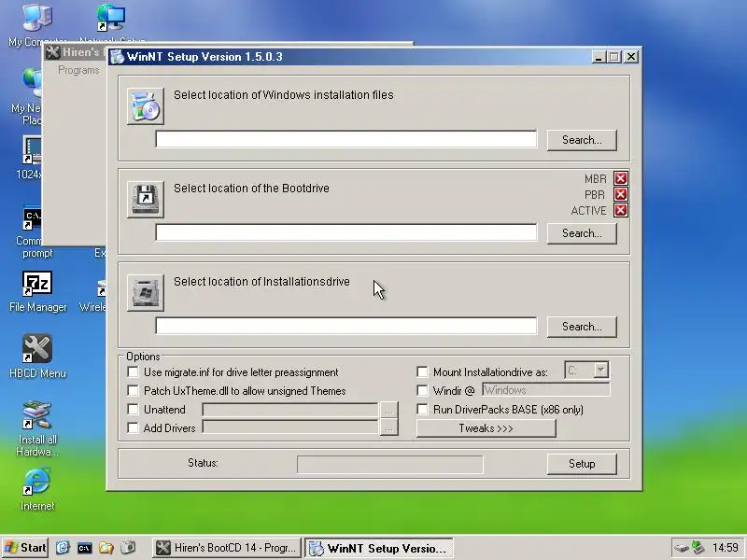This screenshot has height=560, width=747.
Task: Browse for Add Drivers folder ... button
Action: pos(388,428)
